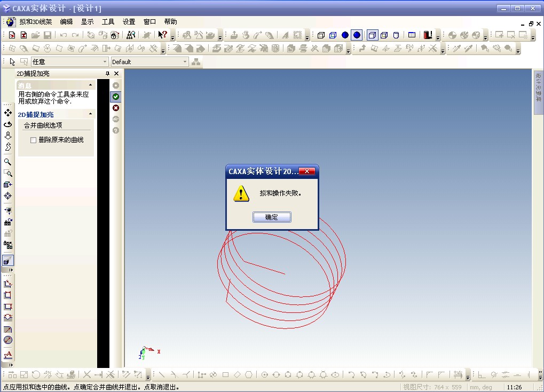Click the help question-mark icon in the command bar
This screenshot has width=544, height=392.
[x=116, y=130]
